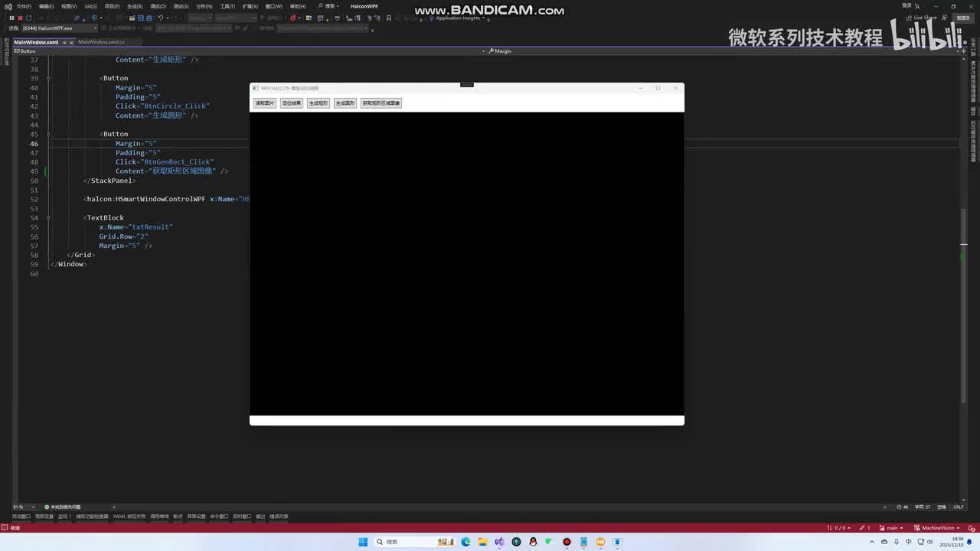Open the 输出 tab
The width and height of the screenshot is (980, 551).
point(260,517)
